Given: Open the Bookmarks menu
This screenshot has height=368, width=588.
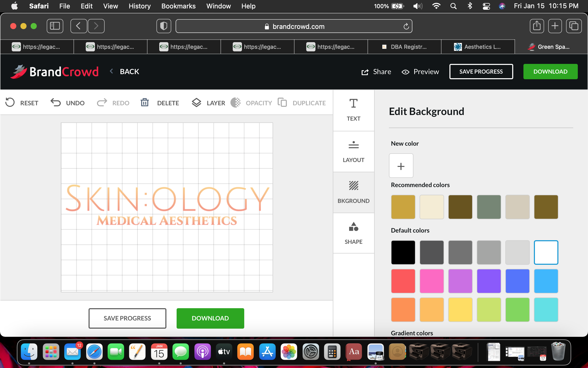Looking at the screenshot, I should [x=178, y=6].
